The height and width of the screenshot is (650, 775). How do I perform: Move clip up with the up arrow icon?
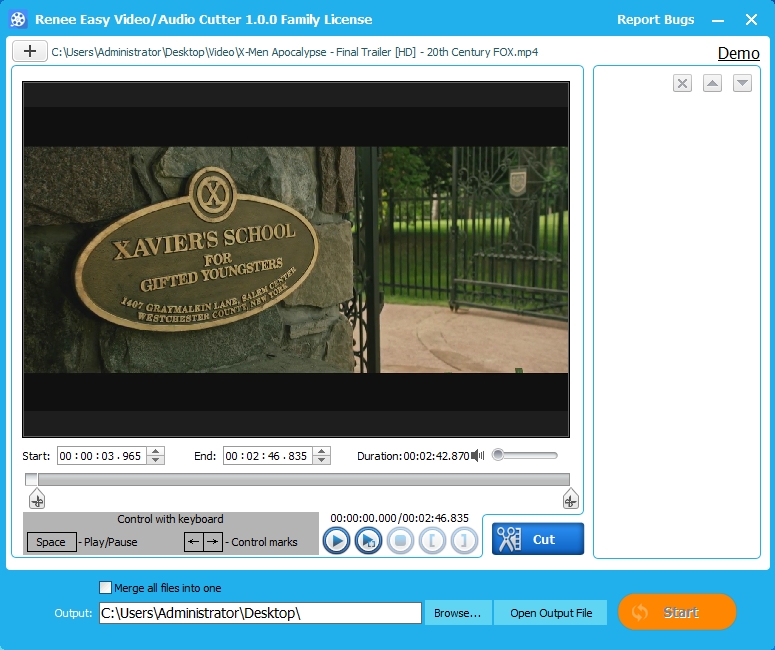click(x=712, y=84)
